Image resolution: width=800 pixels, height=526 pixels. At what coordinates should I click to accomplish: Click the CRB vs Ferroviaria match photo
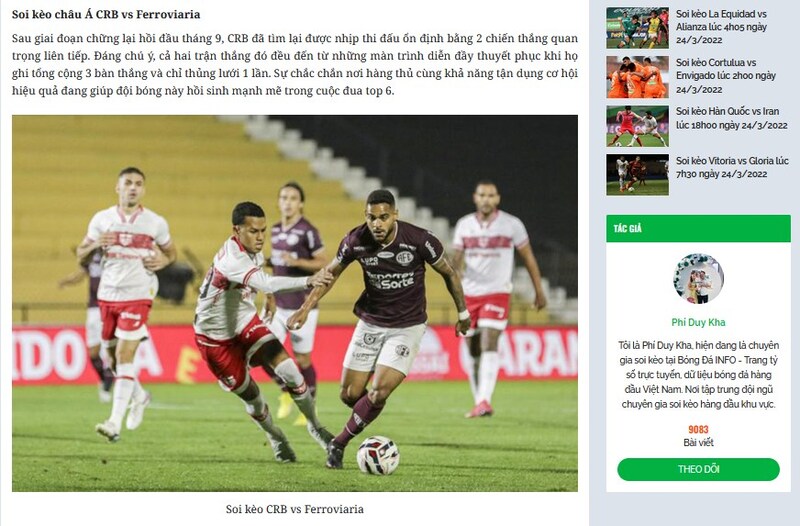click(295, 304)
